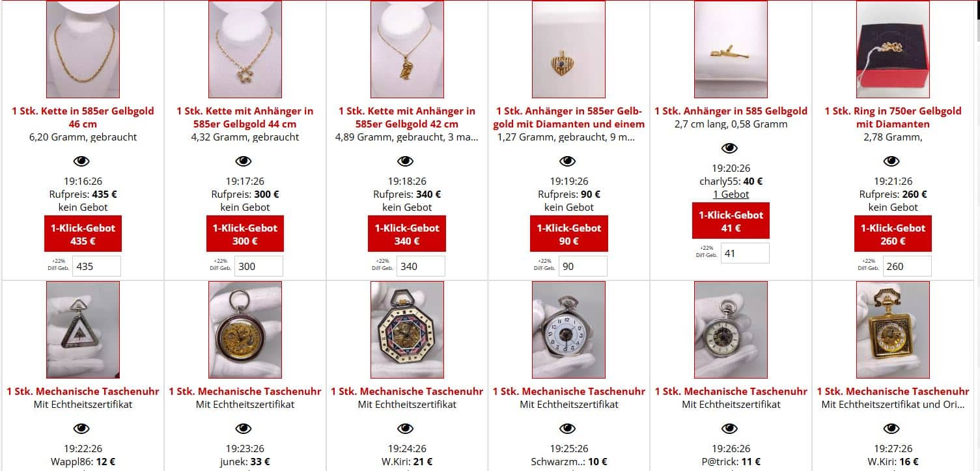Toggle watch eye on 750er Gelbgold Ring

[891, 161]
